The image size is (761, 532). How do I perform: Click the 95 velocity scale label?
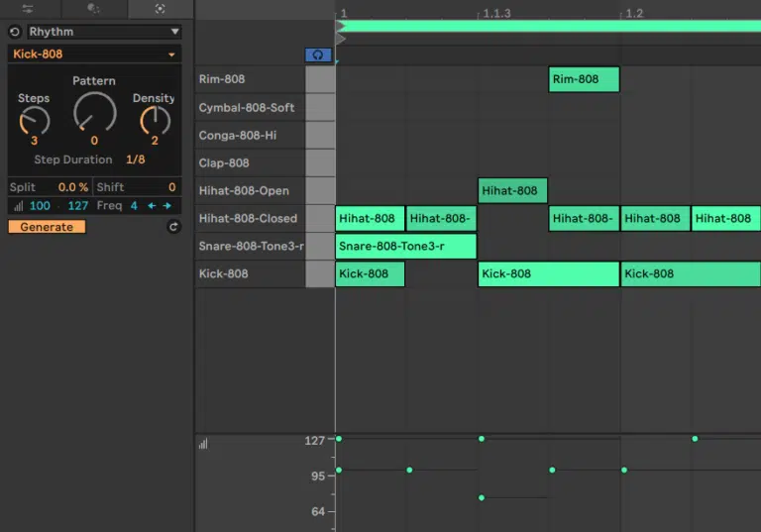click(318, 477)
